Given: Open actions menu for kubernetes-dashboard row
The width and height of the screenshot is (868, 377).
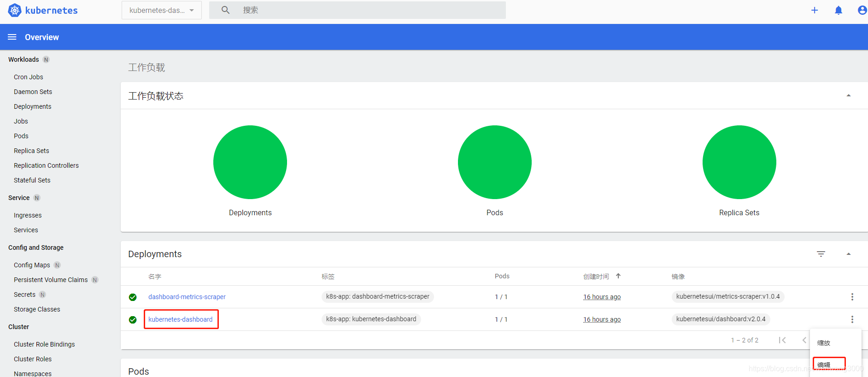Looking at the screenshot, I should click(852, 319).
